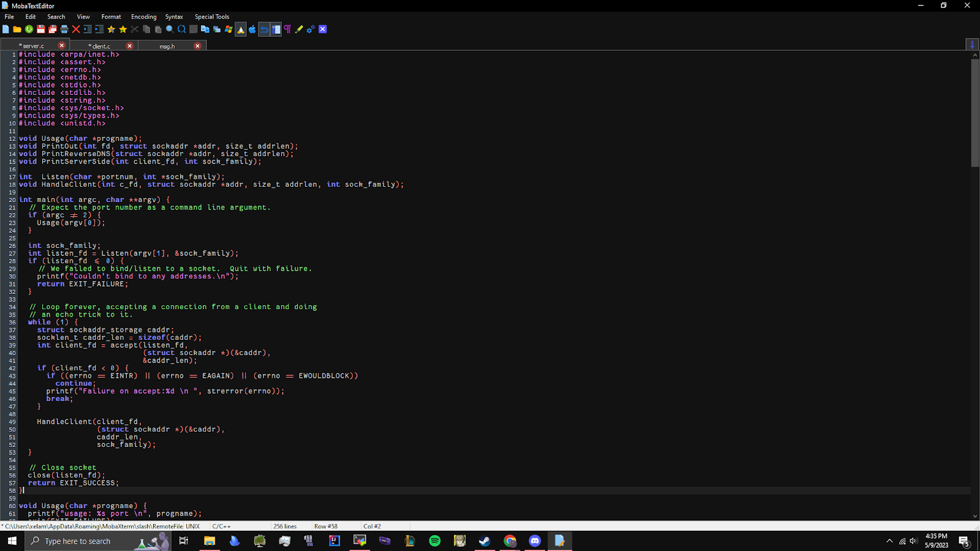
Task: Switch to the msg.h tab
Action: point(167,45)
